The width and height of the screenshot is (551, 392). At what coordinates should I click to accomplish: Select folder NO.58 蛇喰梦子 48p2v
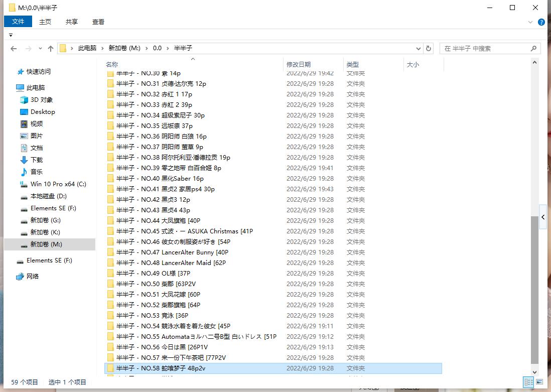(273, 368)
